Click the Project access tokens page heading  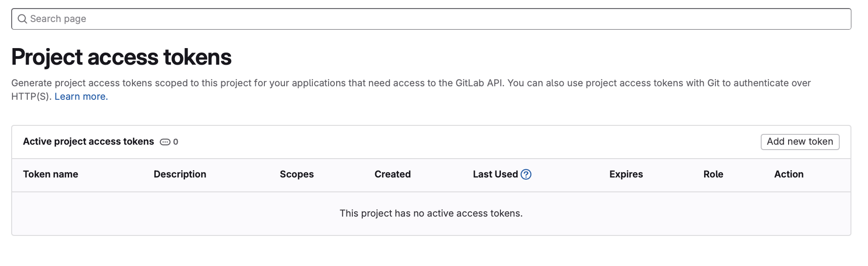point(121,57)
